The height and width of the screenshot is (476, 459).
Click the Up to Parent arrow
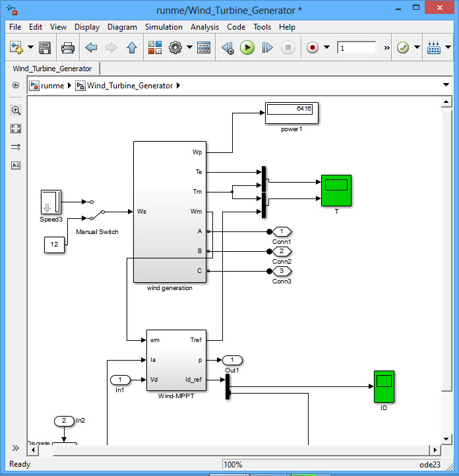point(131,47)
